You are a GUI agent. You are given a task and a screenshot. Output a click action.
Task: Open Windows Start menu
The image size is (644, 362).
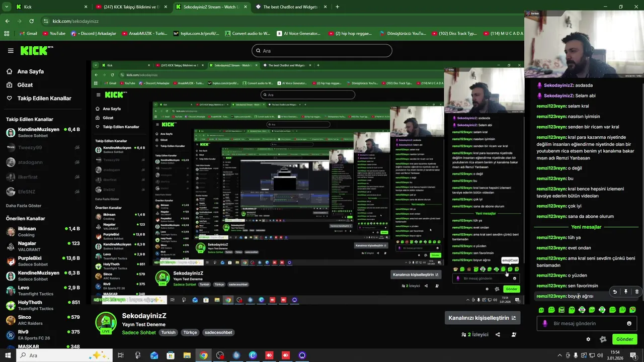point(8,355)
